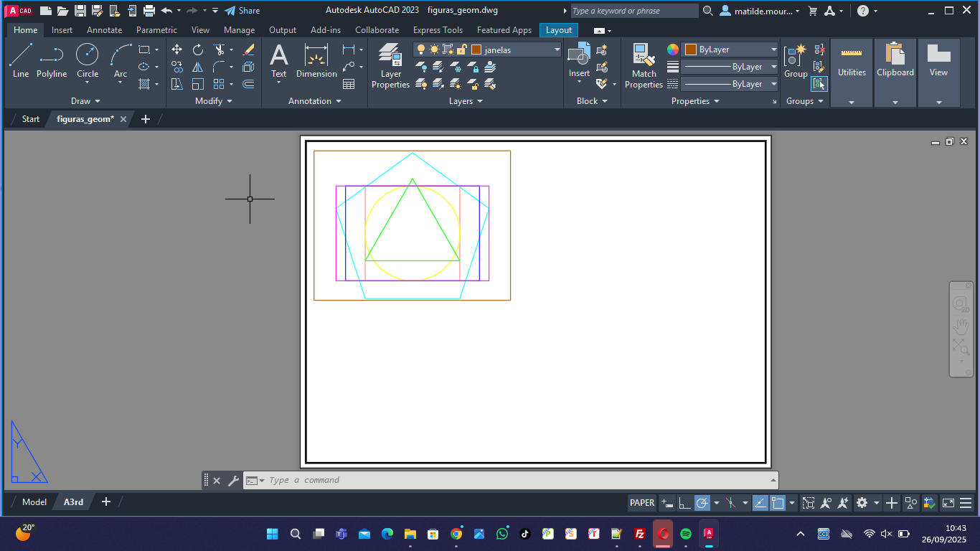Switch PAPER space to model space
This screenshot has width=980, height=551.
(642, 503)
